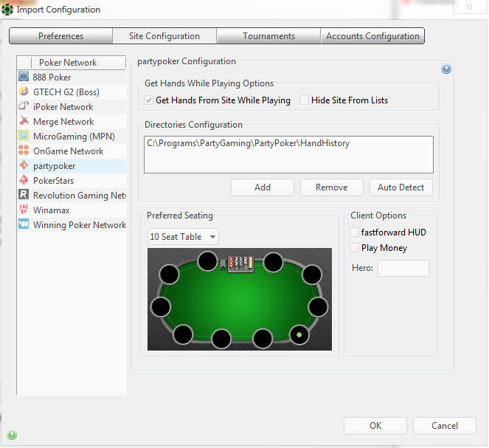Select Winamax in the network list
Screen dimensions: 489x448
point(72,210)
